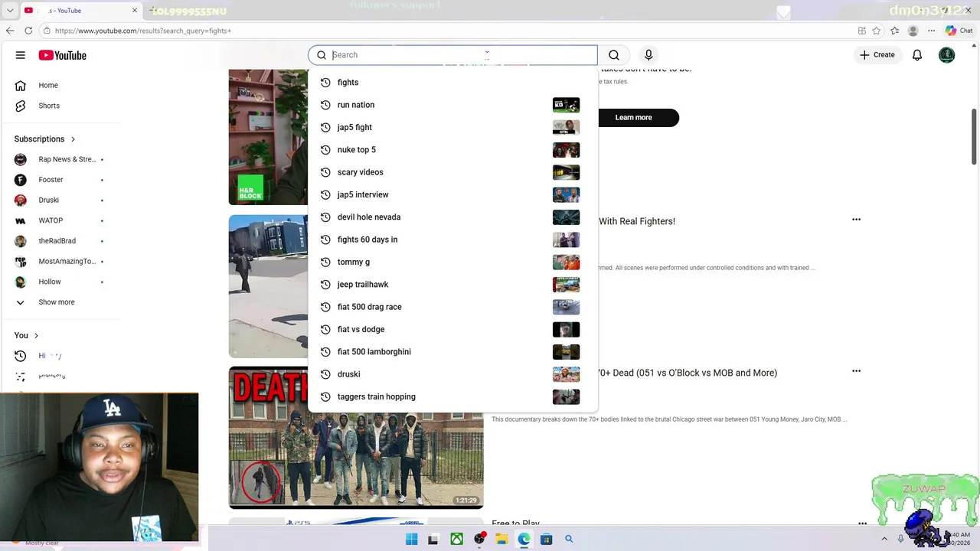Go to YouTube home via logo
The height and width of the screenshot is (551, 980).
tap(63, 55)
